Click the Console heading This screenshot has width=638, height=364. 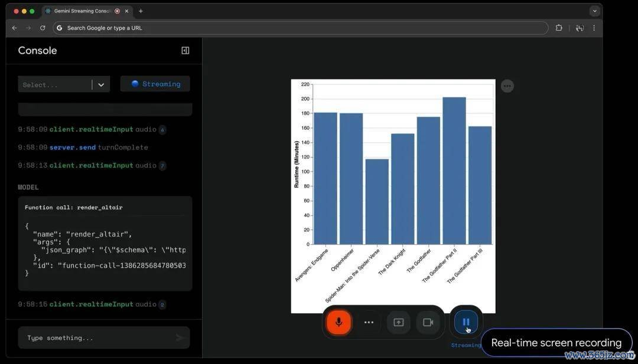pos(37,50)
